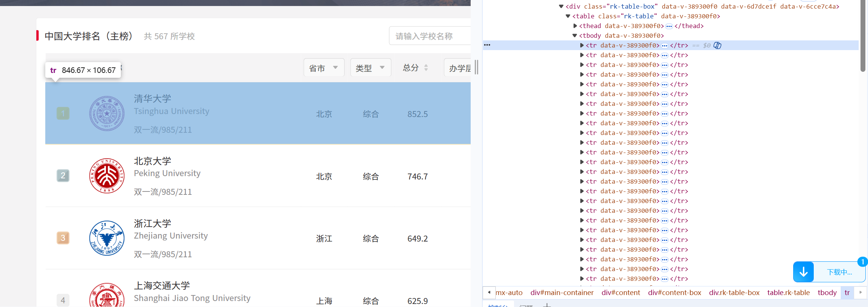
Task: Click score 746.7 in Peking row
Action: 418,176
